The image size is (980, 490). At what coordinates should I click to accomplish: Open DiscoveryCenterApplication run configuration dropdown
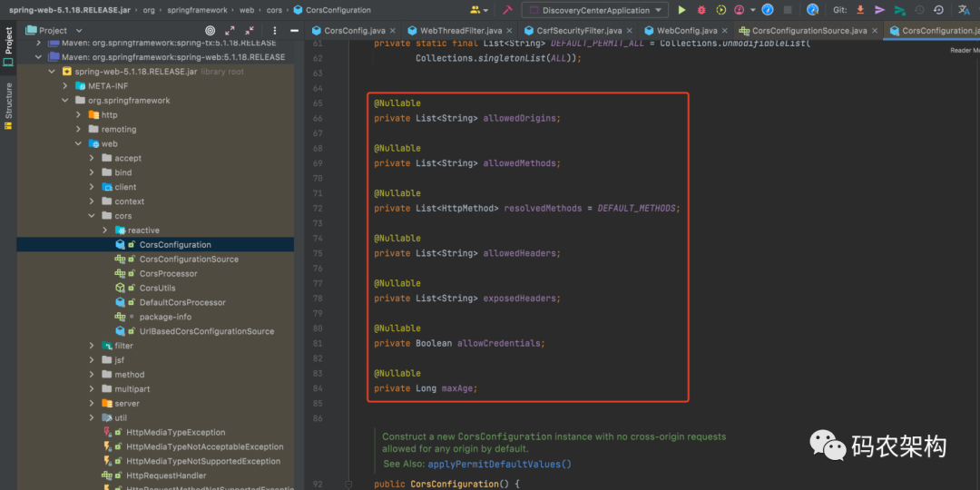click(595, 10)
